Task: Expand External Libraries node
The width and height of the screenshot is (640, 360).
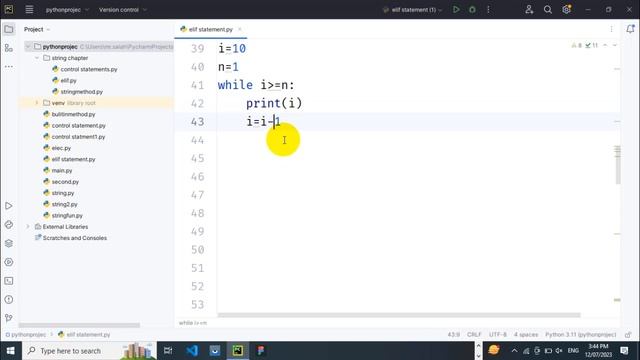Action: 28,227
